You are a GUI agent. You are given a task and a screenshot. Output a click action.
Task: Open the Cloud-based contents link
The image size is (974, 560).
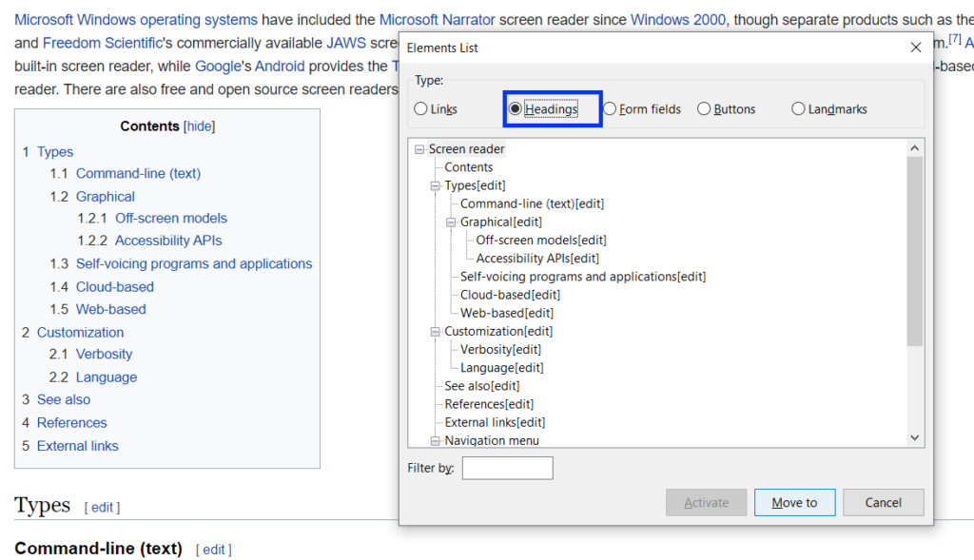[114, 287]
